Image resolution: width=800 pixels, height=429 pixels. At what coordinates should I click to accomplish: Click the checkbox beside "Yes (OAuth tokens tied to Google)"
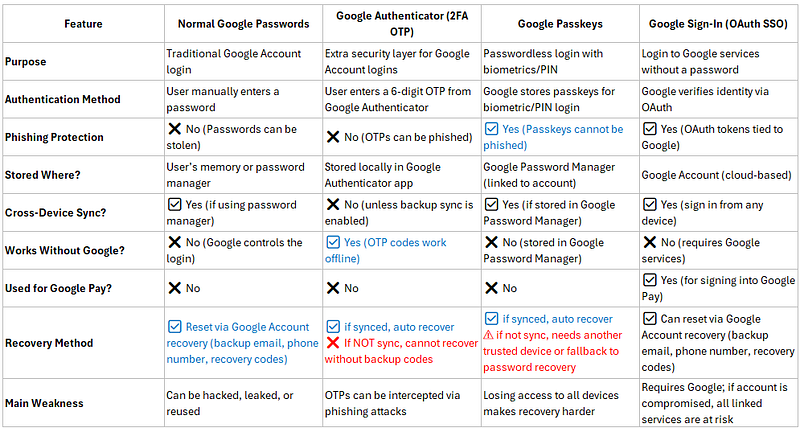649,129
